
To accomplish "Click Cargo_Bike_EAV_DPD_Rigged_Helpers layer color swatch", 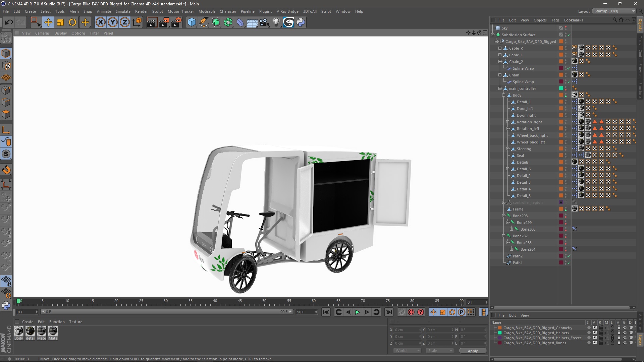I will (500, 333).
